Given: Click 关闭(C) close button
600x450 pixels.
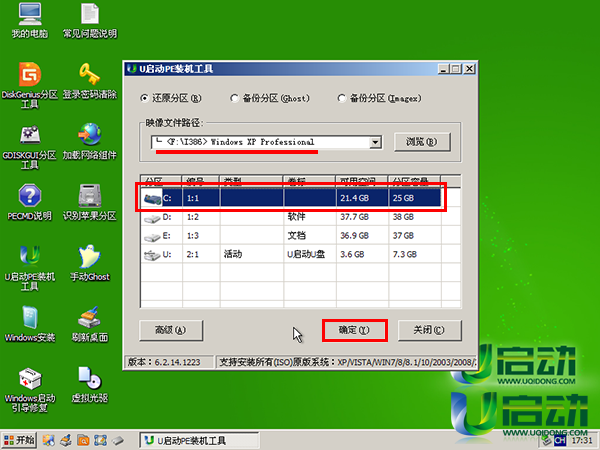Looking at the screenshot, I should coord(430,330).
